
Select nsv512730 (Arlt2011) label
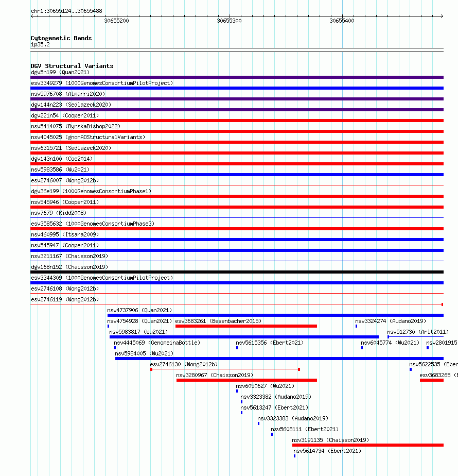click(418, 332)
